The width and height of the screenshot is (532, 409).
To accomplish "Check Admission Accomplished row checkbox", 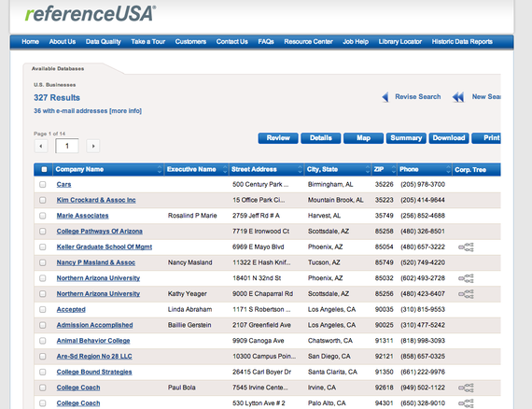I will pos(42,325).
